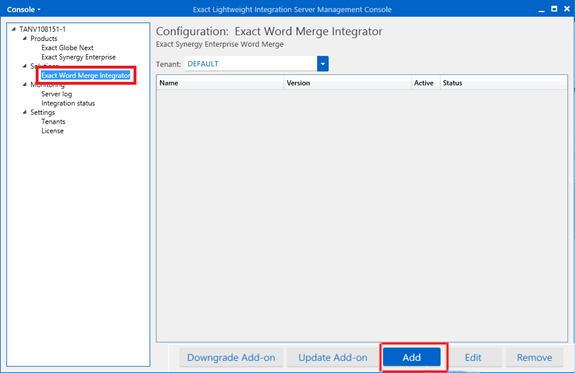Open Exact Synergy Enterprise product
575x373 pixels.
[x=78, y=57]
